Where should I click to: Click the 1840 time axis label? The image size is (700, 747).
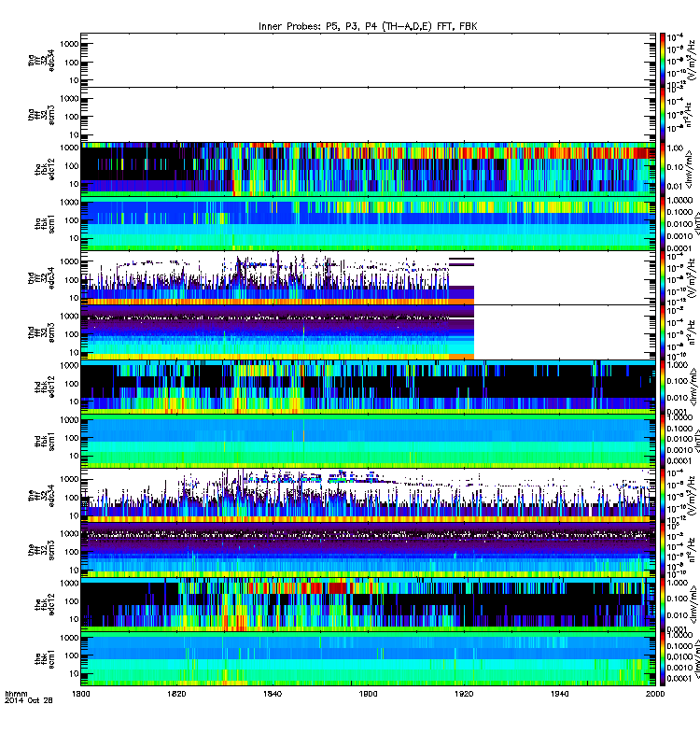(273, 694)
